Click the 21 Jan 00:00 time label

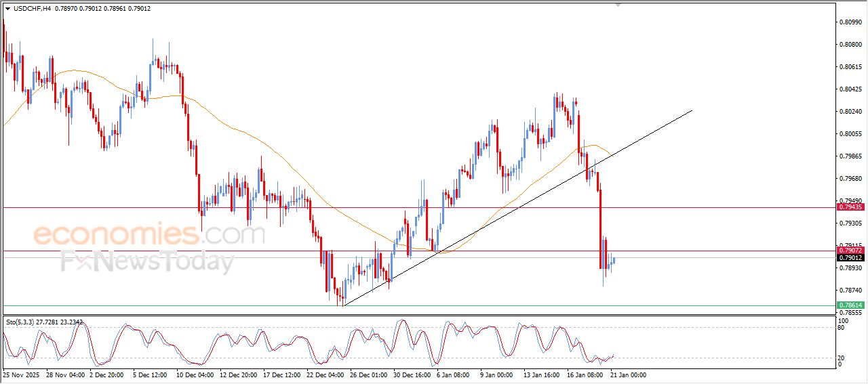[628, 375]
